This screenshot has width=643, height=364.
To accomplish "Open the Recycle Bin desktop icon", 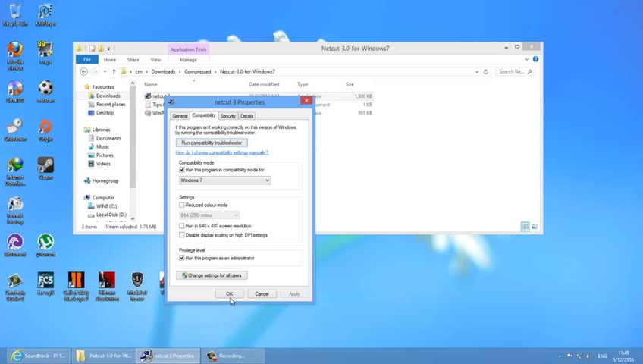I will 15,14.
